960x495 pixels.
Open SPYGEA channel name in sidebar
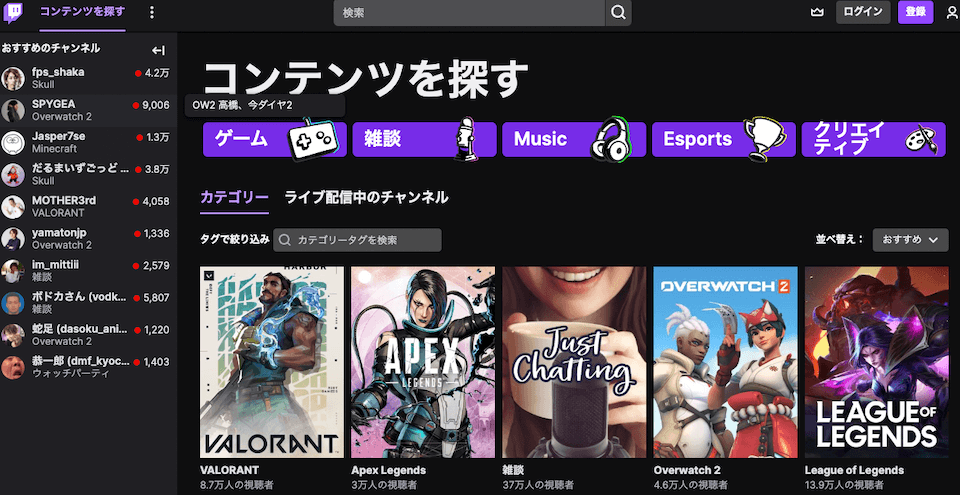pos(53,104)
